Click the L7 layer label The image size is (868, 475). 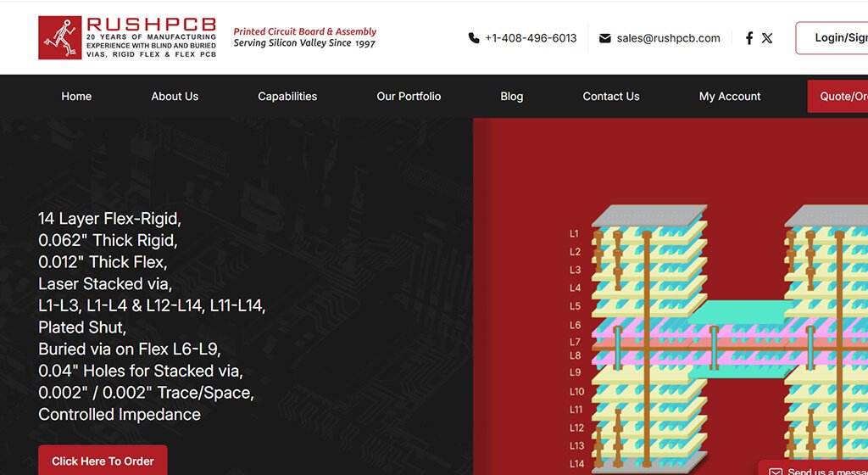[x=576, y=342]
